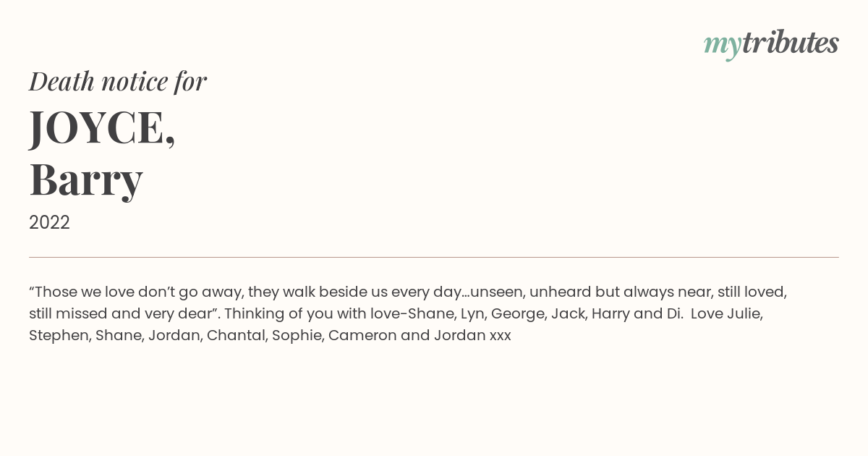Click the "Death notice for" heading
Viewport: 868px width, 456px height.
tap(118, 81)
